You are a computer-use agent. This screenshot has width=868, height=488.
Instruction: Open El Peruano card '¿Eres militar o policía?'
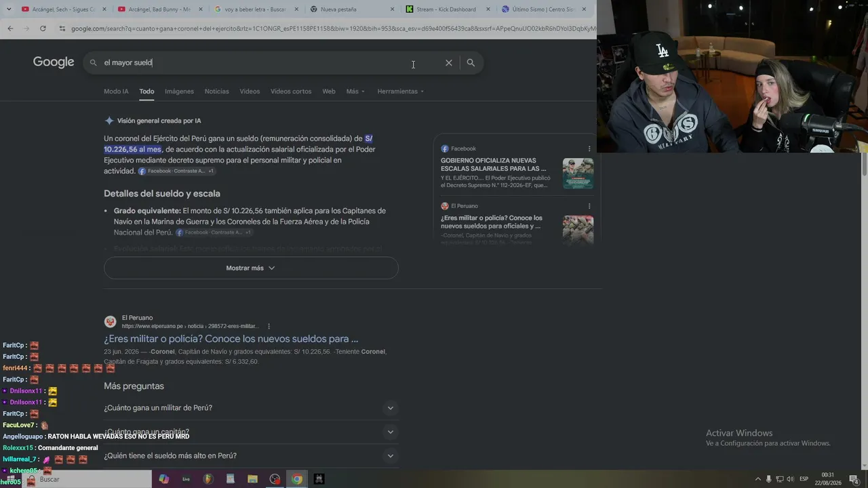492,222
